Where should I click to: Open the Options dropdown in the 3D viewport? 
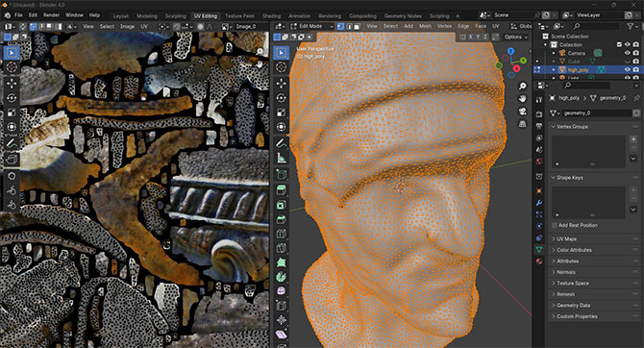click(x=515, y=37)
